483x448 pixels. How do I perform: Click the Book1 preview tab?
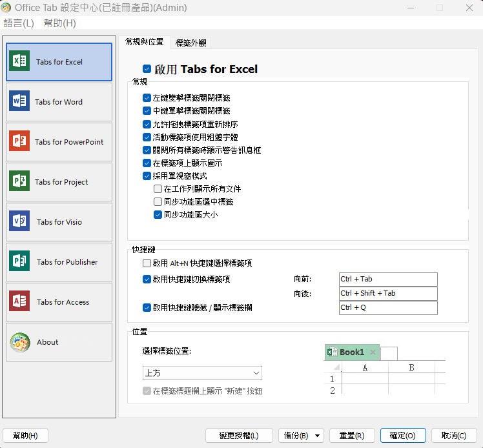pos(352,352)
